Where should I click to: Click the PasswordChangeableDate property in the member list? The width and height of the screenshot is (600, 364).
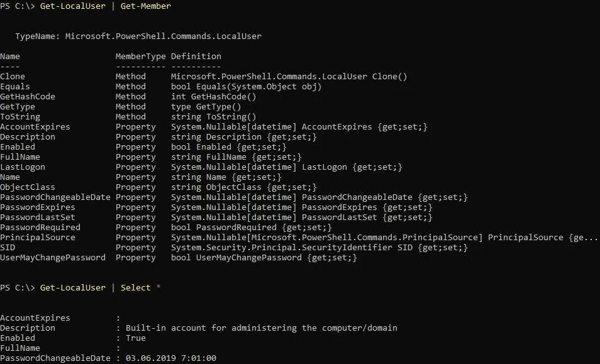click(x=55, y=197)
